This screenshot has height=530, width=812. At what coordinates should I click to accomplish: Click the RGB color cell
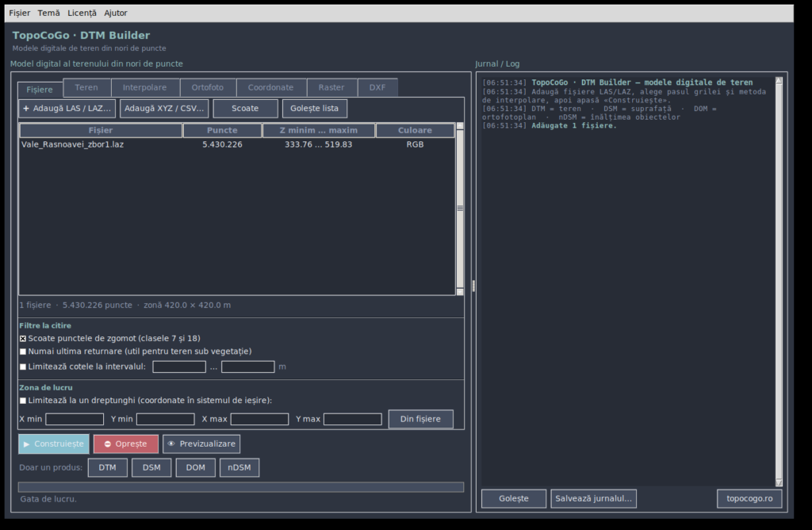point(415,144)
